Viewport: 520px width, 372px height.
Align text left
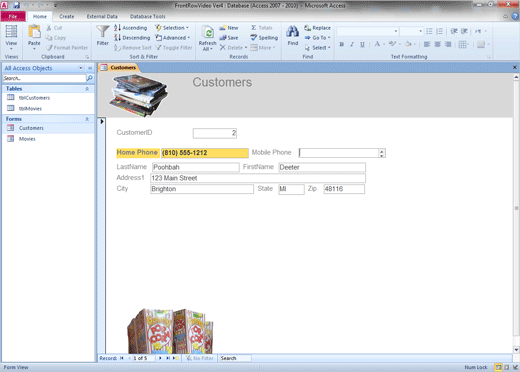tap(427, 44)
